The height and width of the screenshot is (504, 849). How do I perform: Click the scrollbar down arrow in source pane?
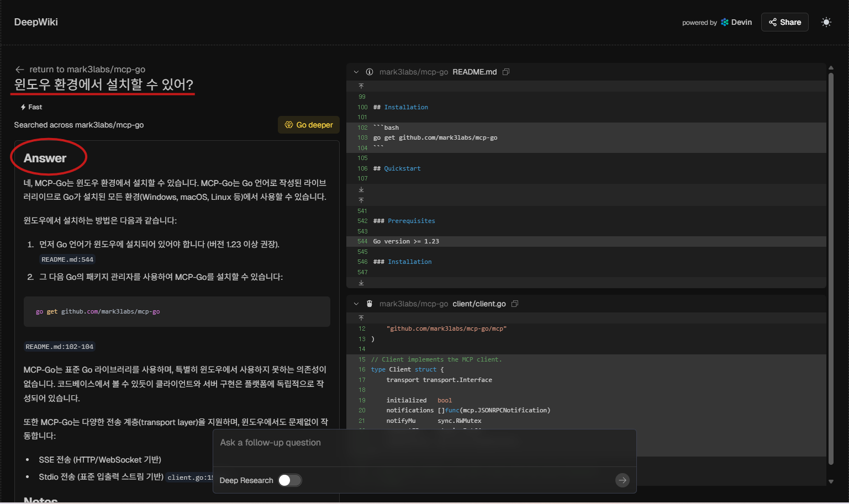[x=831, y=481]
